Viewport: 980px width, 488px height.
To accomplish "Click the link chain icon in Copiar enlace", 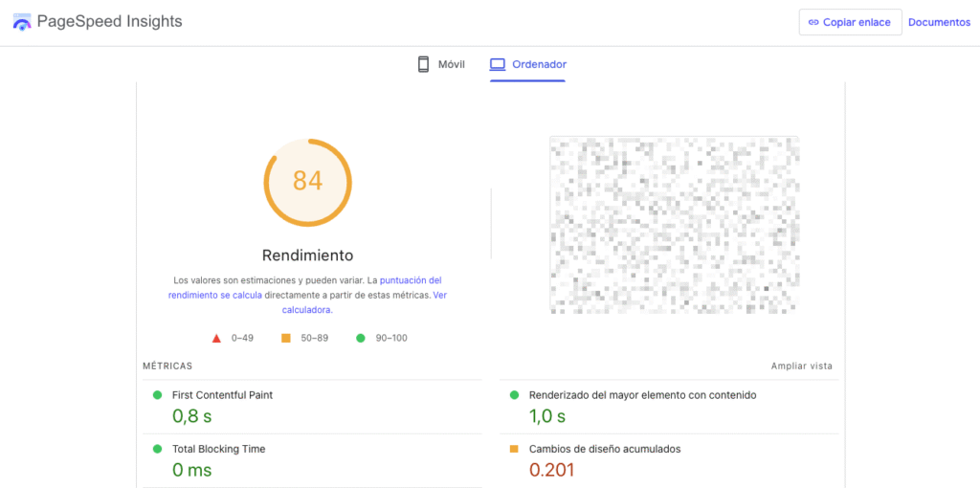I will [813, 22].
